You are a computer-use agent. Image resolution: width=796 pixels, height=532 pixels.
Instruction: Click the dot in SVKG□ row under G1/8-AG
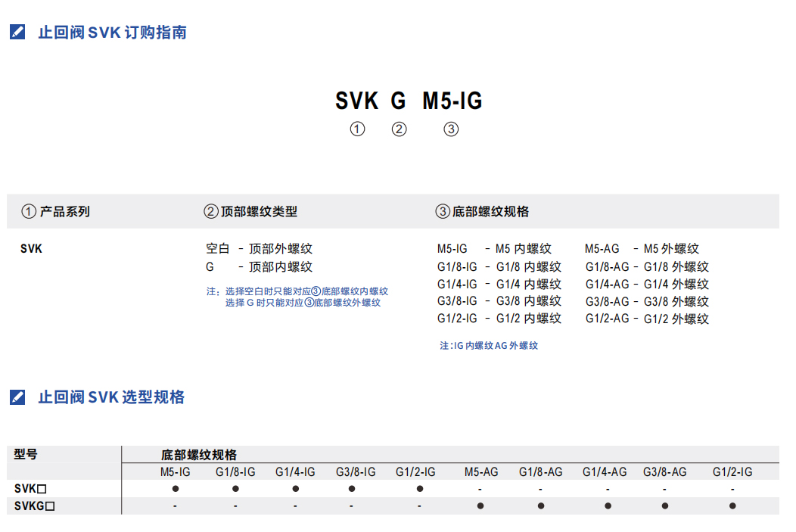pos(541,506)
